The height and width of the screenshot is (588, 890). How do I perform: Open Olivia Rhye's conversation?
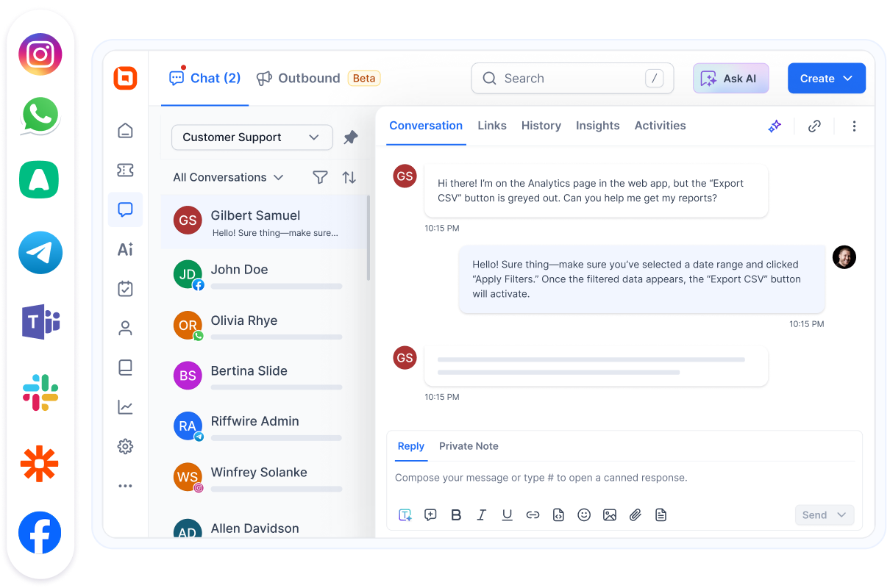click(x=264, y=325)
